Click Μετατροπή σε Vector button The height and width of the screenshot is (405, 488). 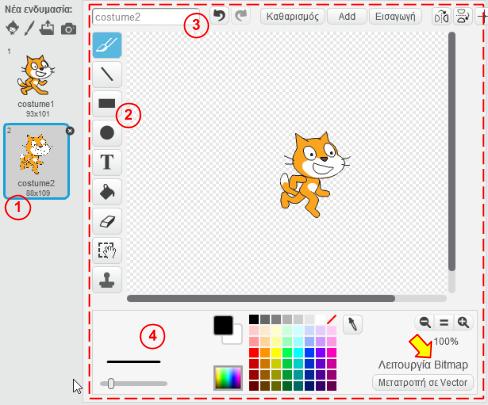(x=423, y=383)
